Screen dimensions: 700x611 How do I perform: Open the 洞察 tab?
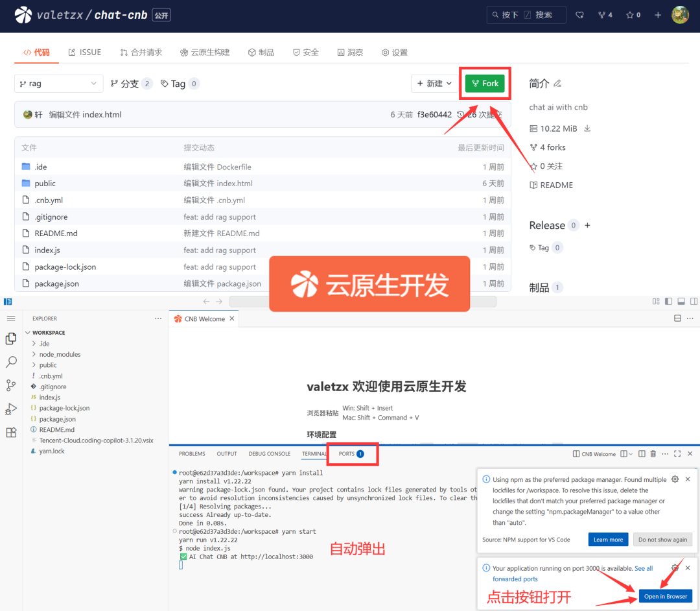point(351,53)
